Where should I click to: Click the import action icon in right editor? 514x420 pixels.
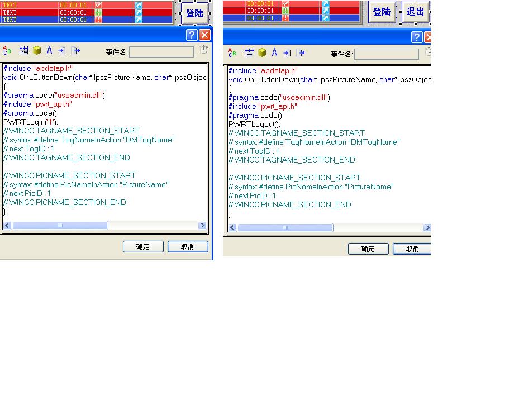pos(287,52)
